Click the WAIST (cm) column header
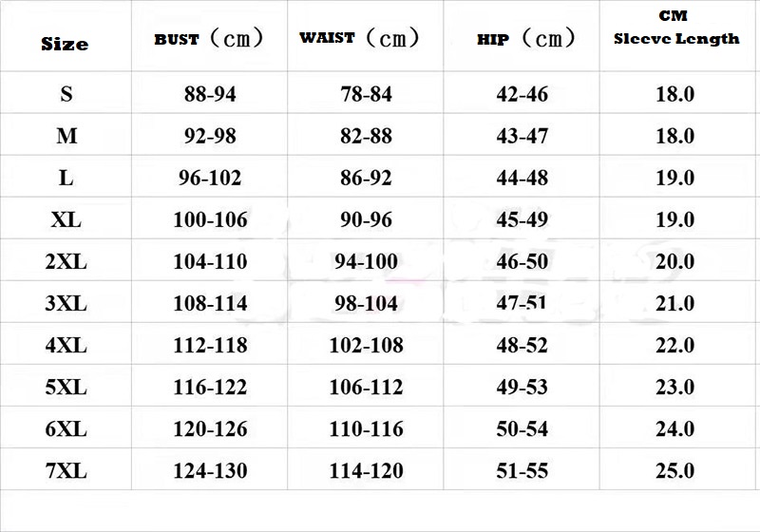Image resolution: width=760 pixels, height=532 pixels. 358,39
